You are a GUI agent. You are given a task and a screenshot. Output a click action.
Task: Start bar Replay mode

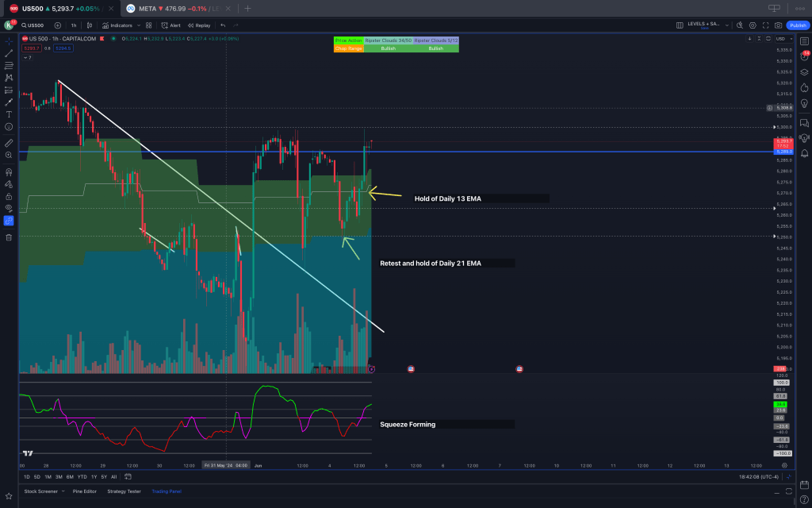(199, 25)
